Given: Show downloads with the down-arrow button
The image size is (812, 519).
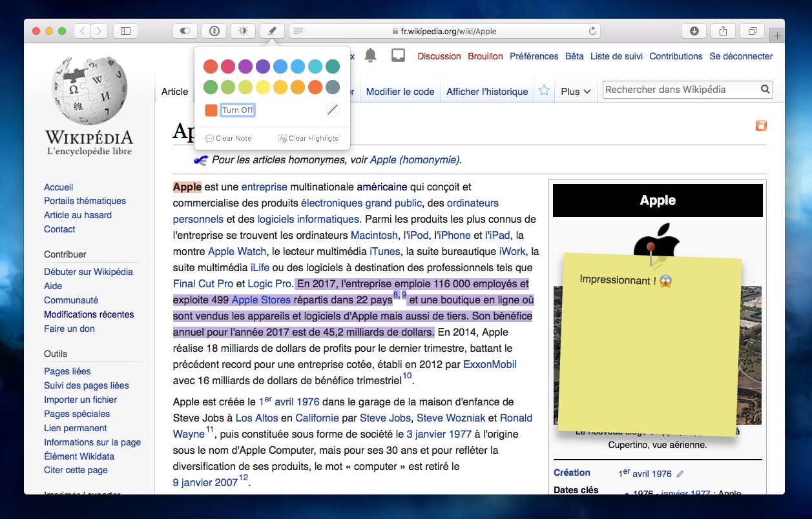Looking at the screenshot, I should 694,30.
